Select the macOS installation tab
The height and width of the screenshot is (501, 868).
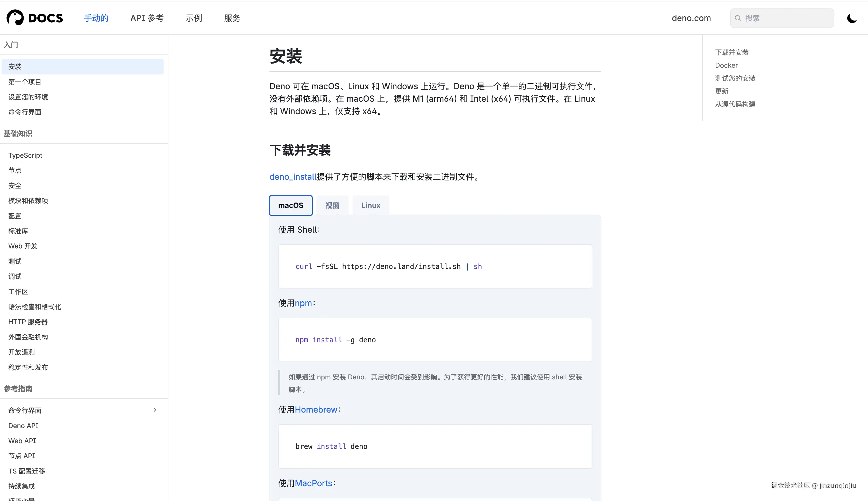pos(290,205)
